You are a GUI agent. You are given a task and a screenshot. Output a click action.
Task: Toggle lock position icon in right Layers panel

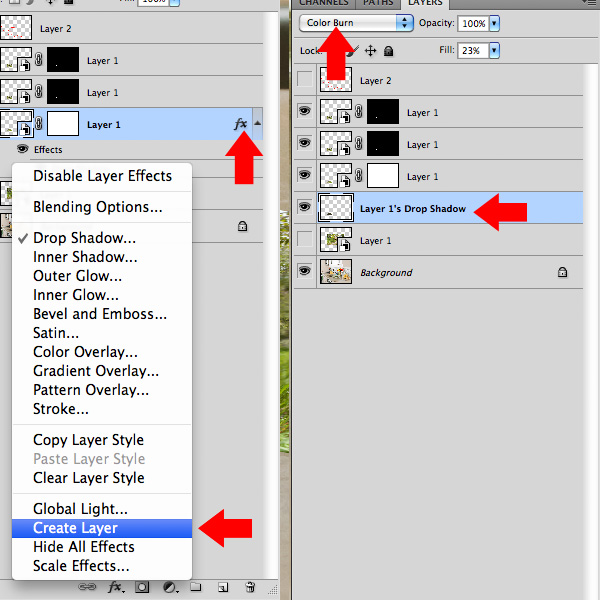[370, 51]
